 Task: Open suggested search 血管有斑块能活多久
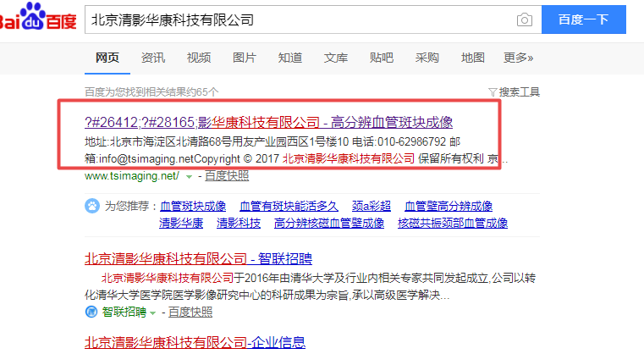[289, 206]
